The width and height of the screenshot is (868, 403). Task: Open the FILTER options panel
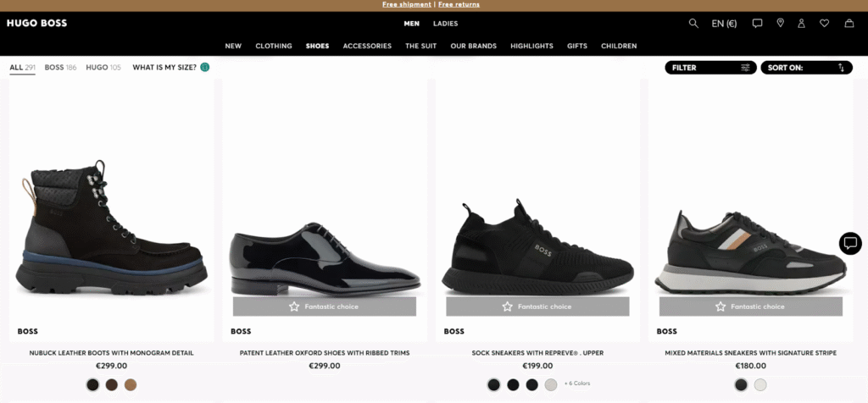pos(710,68)
